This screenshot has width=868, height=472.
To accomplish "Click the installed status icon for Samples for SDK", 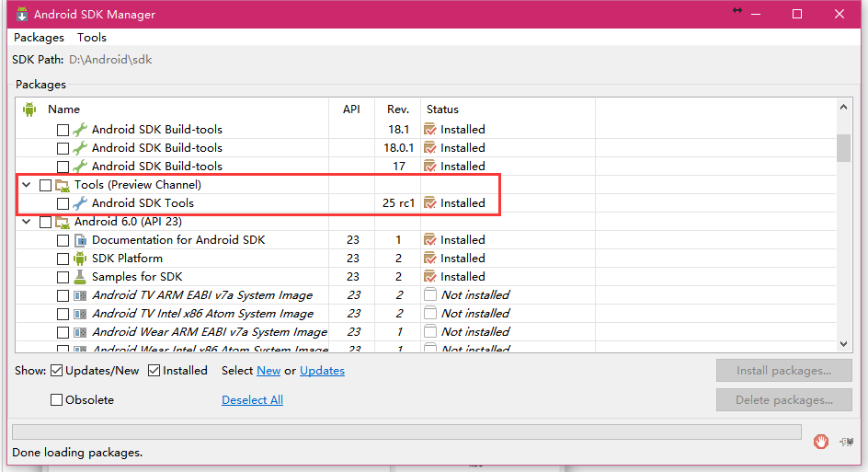I will tap(429, 277).
